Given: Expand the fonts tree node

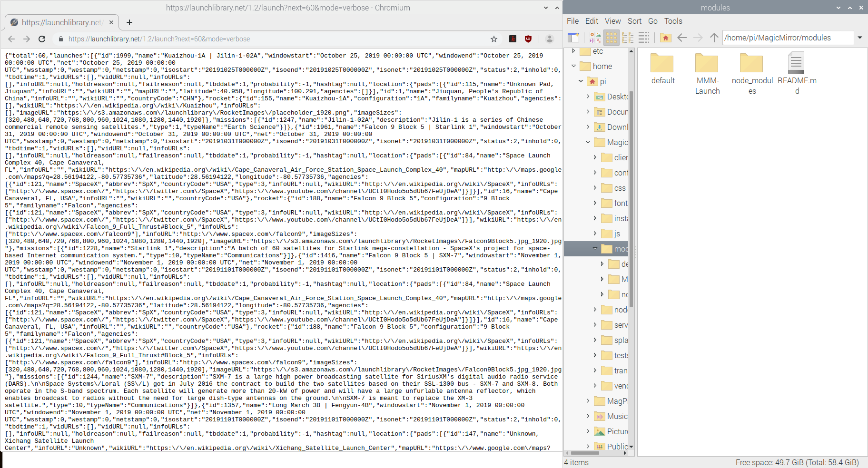Looking at the screenshot, I should [595, 203].
